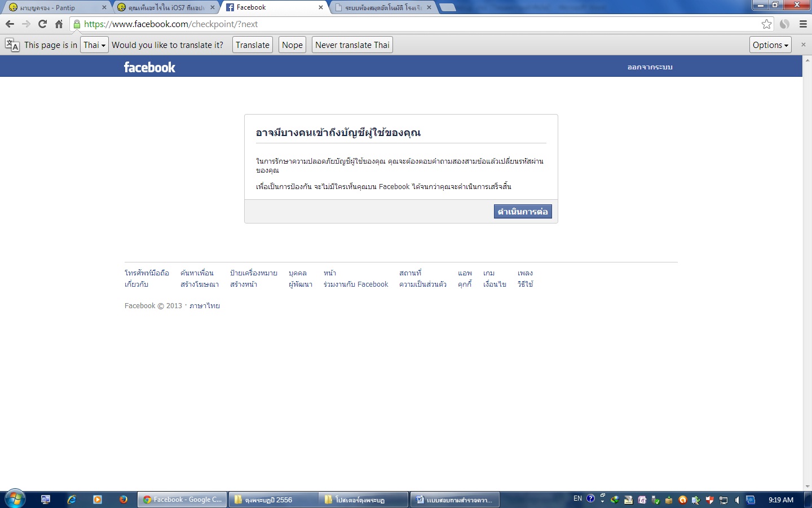Click Never translate Thai
This screenshot has width=812, height=508.
click(x=352, y=45)
